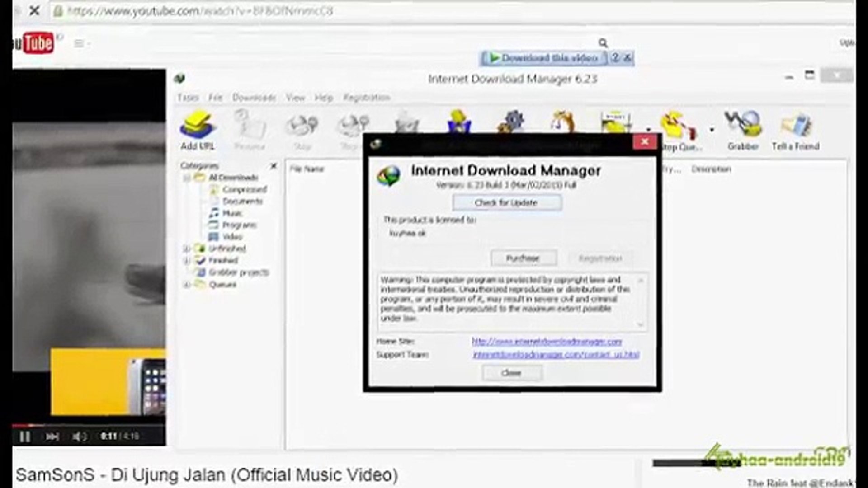Click the Tell a Friend icon

pos(796,130)
